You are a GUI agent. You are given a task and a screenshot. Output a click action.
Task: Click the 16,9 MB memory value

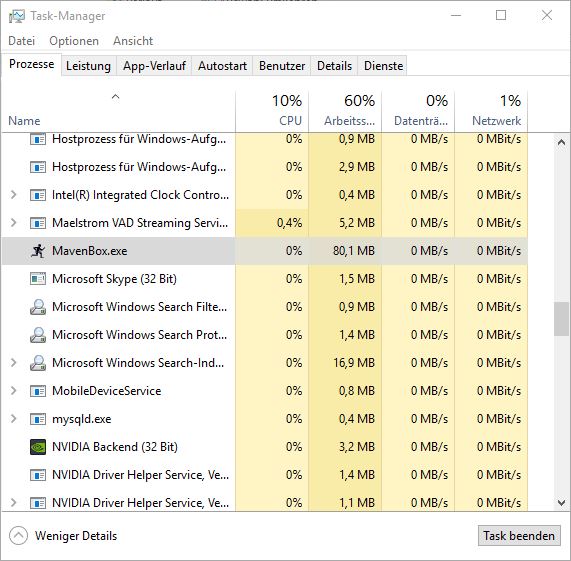coord(354,363)
